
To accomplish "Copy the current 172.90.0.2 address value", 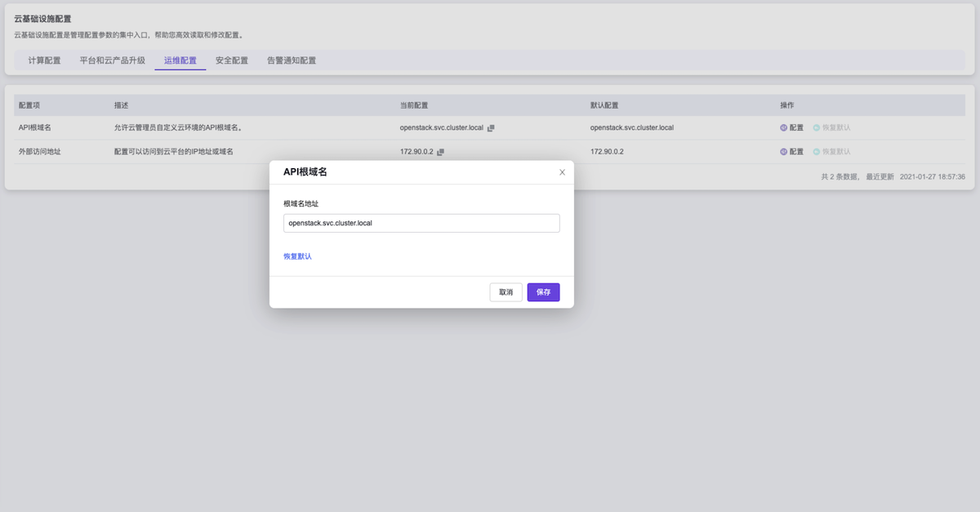I will (441, 152).
